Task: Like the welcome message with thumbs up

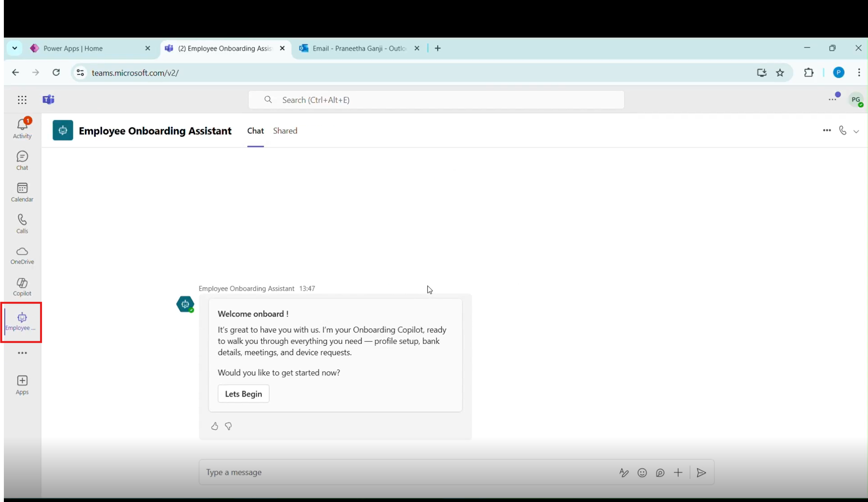Action: tap(214, 426)
